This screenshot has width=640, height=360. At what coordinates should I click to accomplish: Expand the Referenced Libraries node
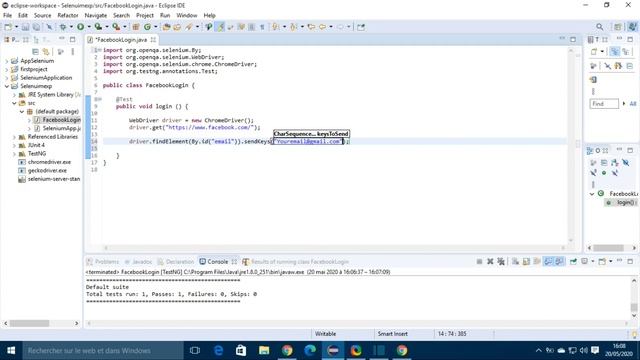(x=14, y=137)
